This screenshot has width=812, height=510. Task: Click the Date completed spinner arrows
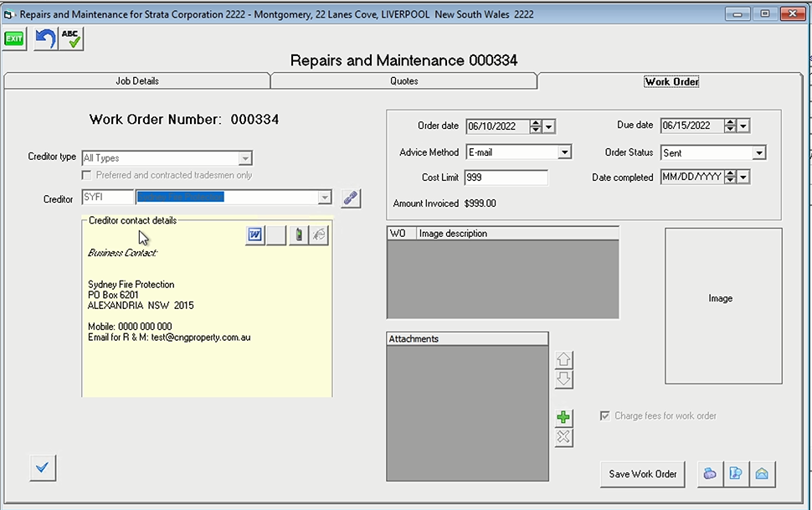(730, 178)
